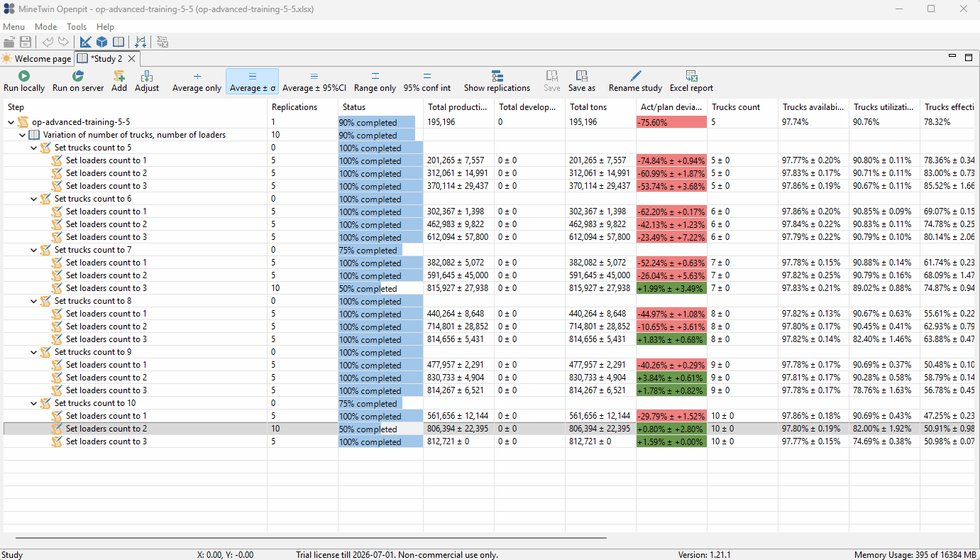
Task: Collapse Set trucks count to 7
Action: [x=33, y=250]
